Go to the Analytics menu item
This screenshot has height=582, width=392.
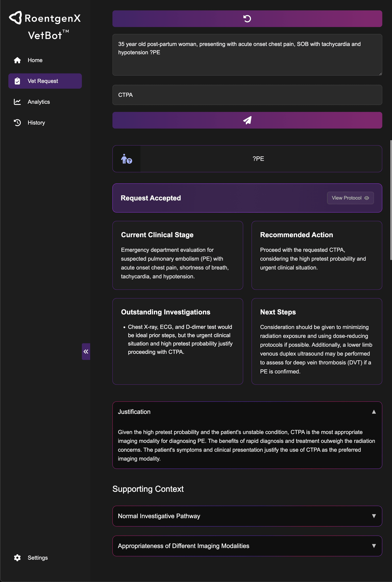point(39,102)
